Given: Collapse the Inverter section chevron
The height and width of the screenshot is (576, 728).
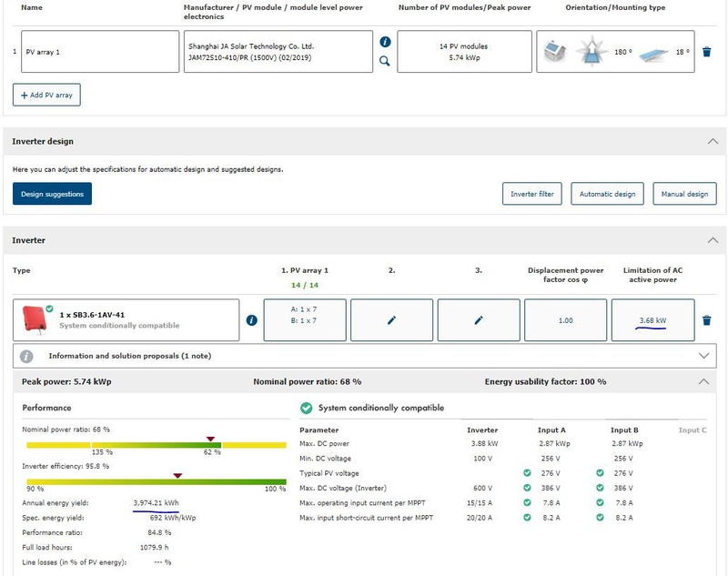Looking at the screenshot, I should click(713, 240).
